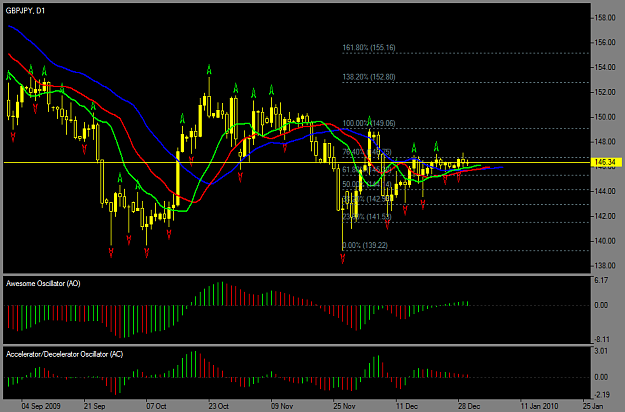Click the 6.17 Awesome Oscillator scale value
The height and width of the screenshot is (412, 625).
click(x=601, y=280)
